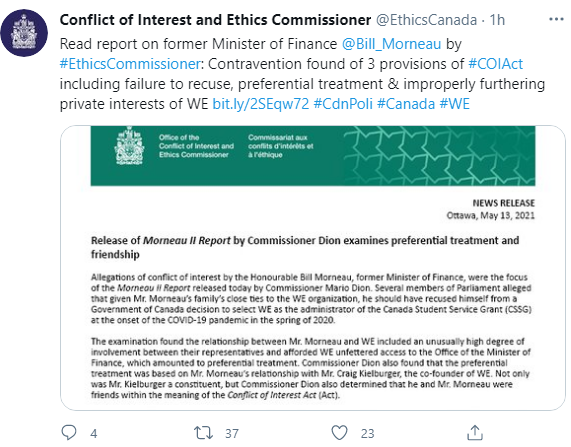Open the Conflict of Interest and Ethics Commissioner name
This screenshot has height=447, width=571.
(x=215, y=20)
